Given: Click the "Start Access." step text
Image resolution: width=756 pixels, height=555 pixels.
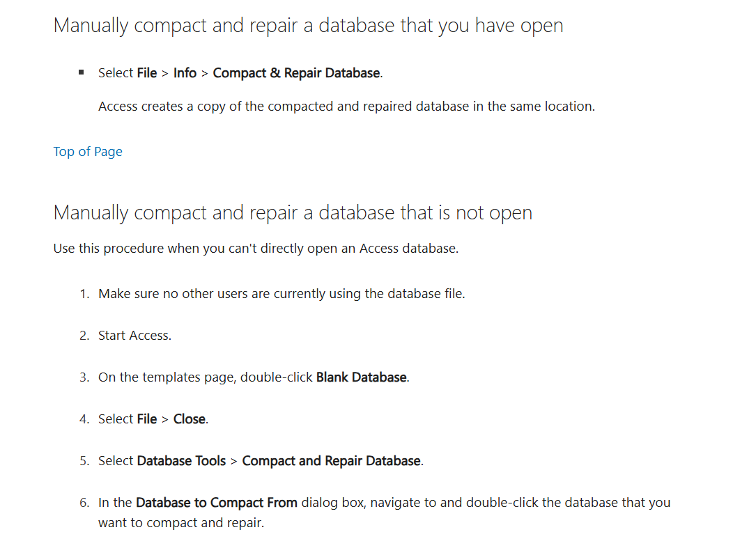Looking at the screenshot, I should coord(134,336).
